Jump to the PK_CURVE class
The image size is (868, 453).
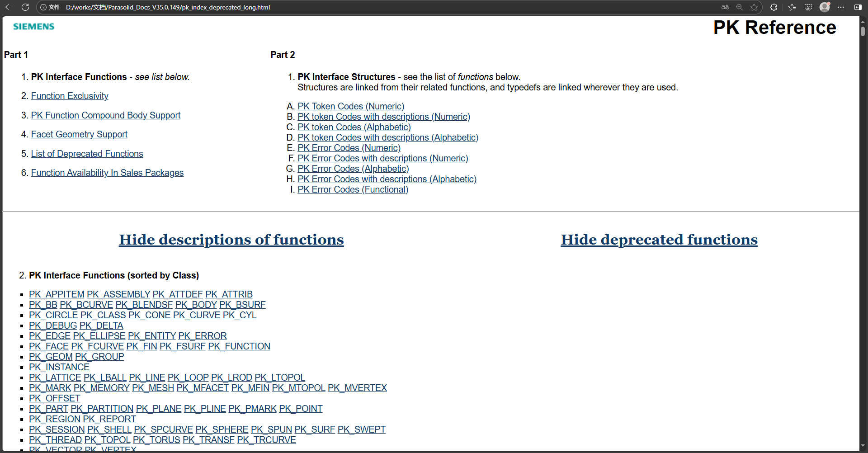click(x=197, y=315)
